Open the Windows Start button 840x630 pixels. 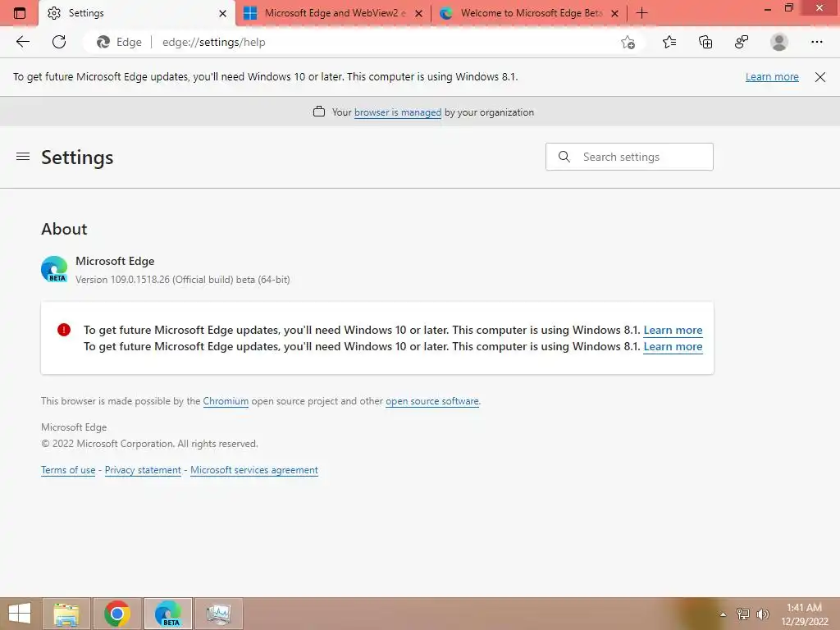20,614
